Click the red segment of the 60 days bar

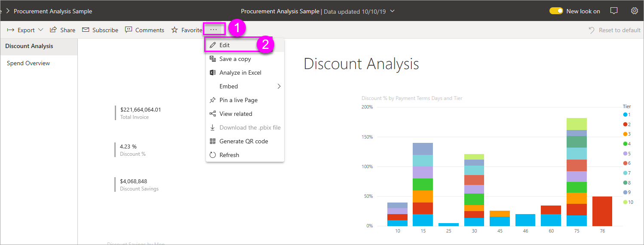[551, 210]
